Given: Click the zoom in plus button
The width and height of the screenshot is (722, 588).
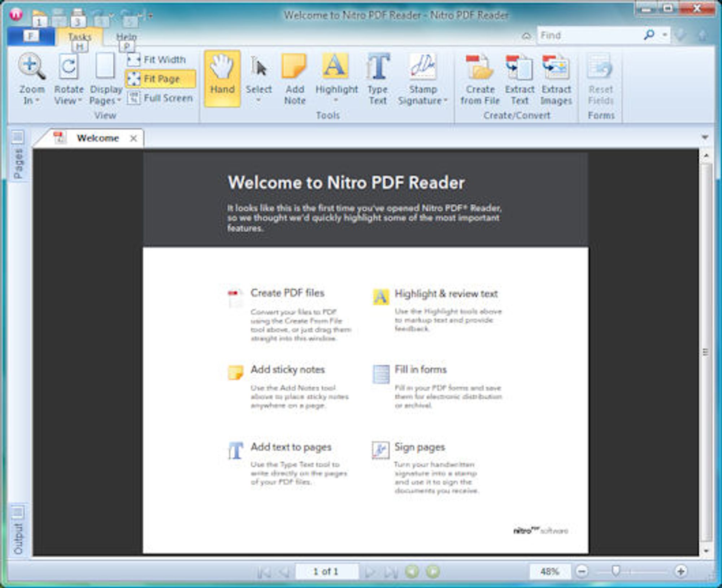Looking at the screenshot, I should click(x=681, y=571).
